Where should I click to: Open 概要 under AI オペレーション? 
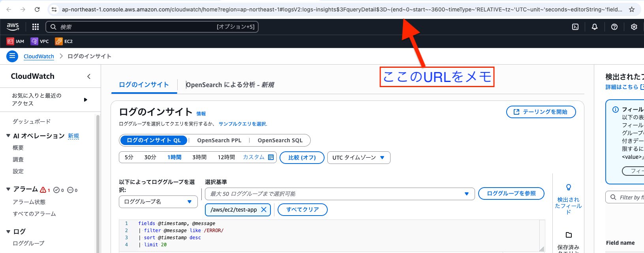point(18,148)
